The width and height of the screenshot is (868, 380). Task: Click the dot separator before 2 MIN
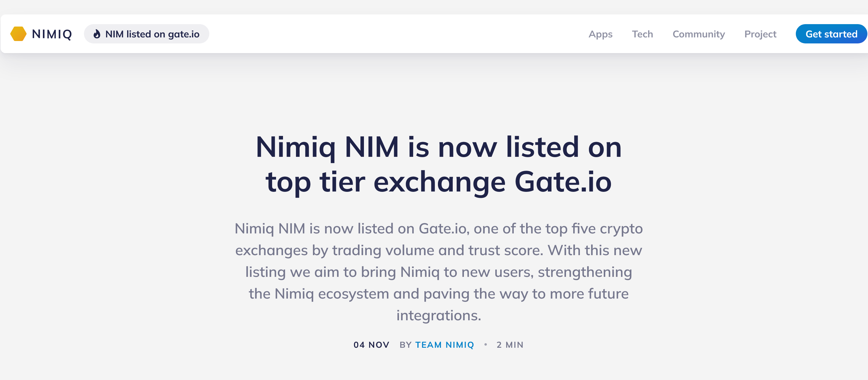(x=486, y=344)
